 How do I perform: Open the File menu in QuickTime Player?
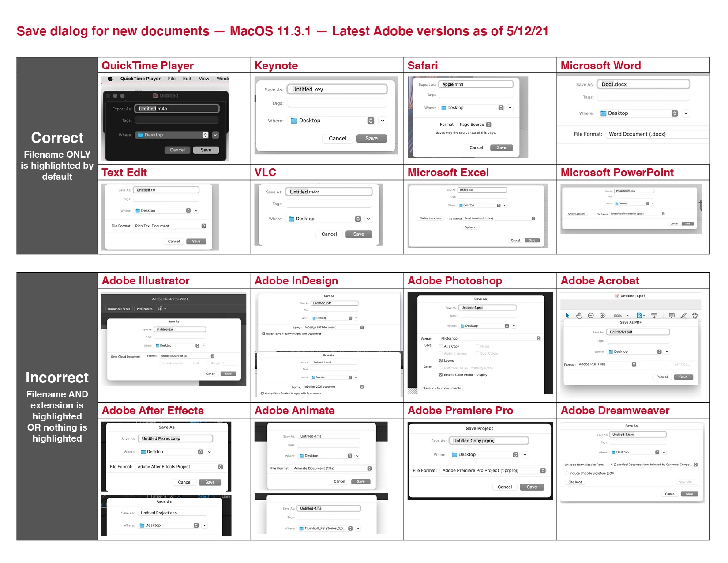click(172, 79)
